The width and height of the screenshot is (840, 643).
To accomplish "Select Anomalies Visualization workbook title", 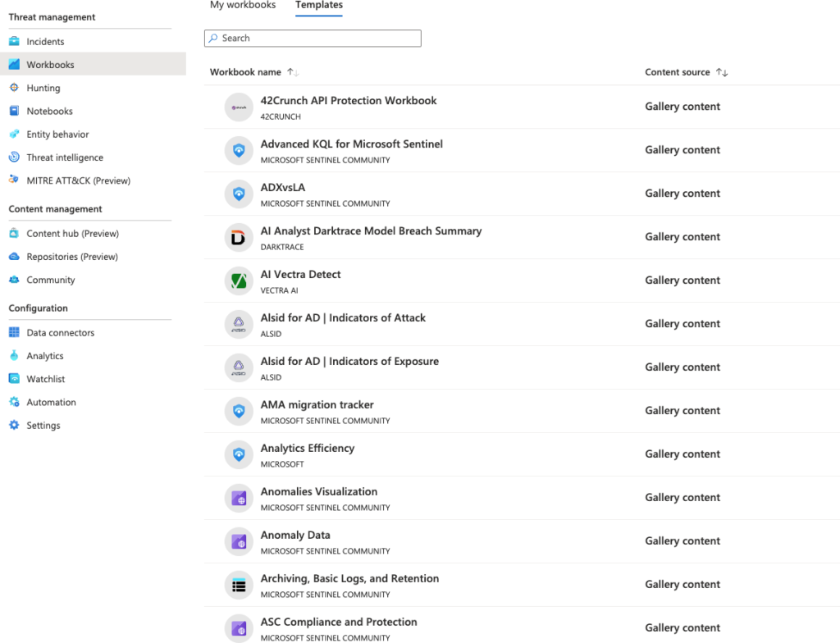I will coord(319,491).
